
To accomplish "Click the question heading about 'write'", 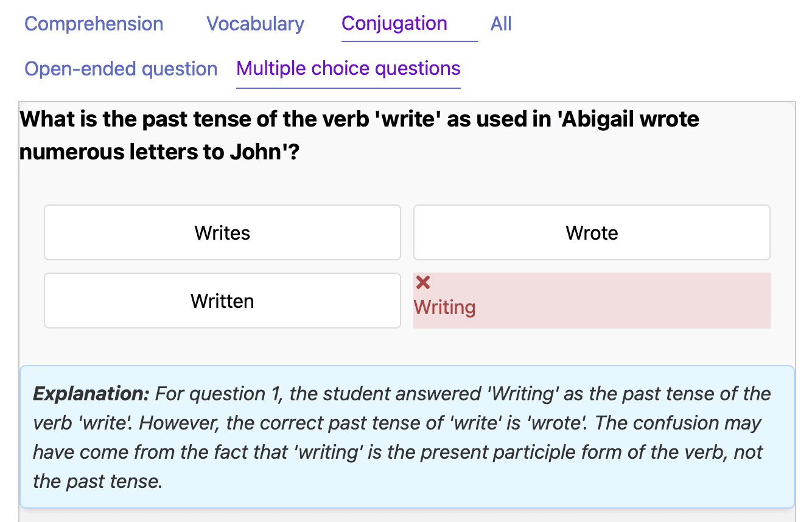I will coord(359,135).
